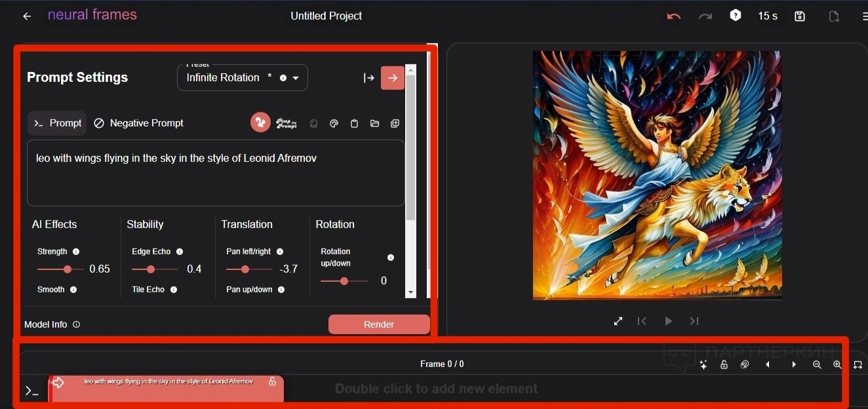This screenshot has height=409, width=868.
Task: Open the prompt folder icon
Action: pyautogui.click(x=374, y=123)
